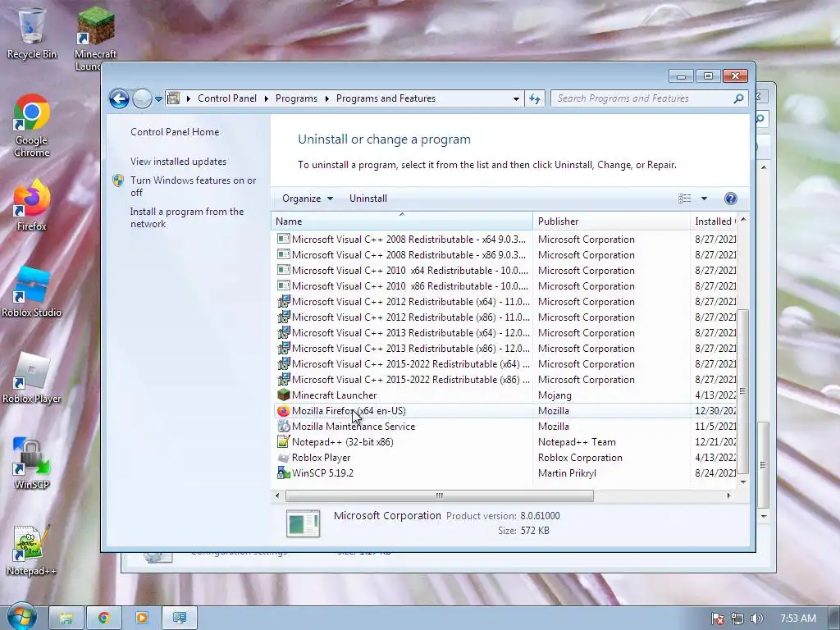This screenshot has height=630, width=840.
Task: Click the Windows Start orb
Action: 21,617
